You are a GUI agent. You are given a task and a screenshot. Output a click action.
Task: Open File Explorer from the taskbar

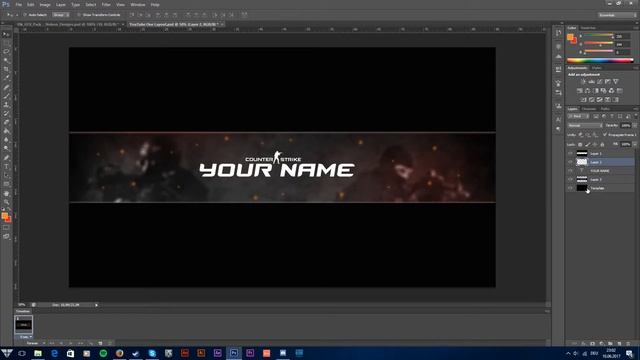coord(38,353)
